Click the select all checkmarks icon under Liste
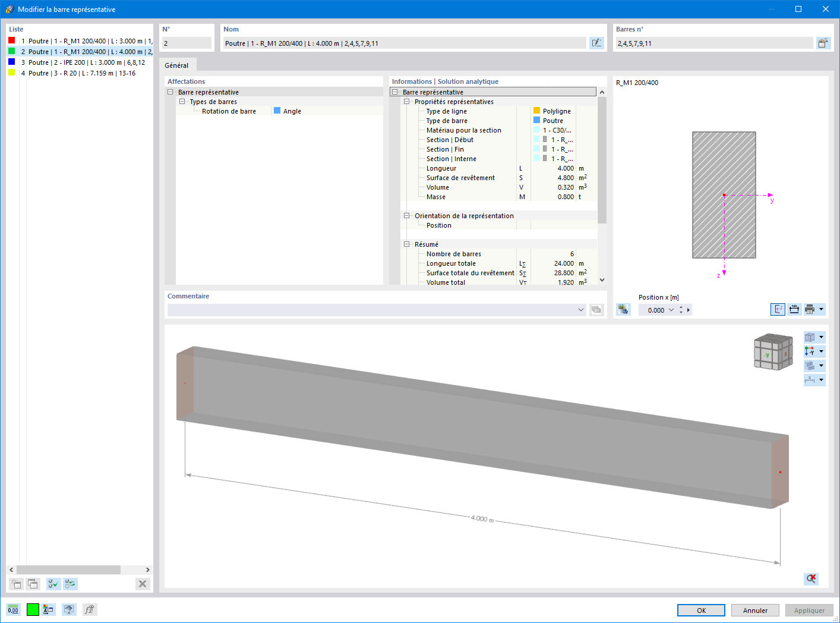This screenshot has width=840, height=623. (x=53, y=584)
